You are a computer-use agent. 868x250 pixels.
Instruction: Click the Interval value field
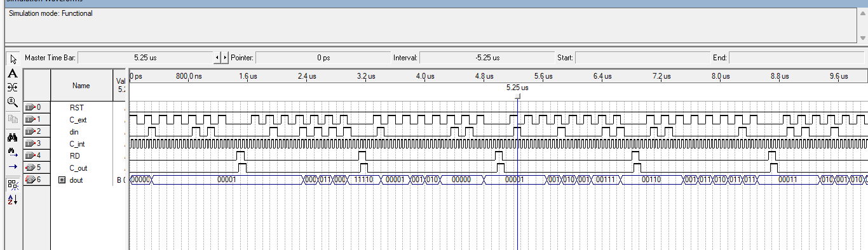tap(487, 58)
